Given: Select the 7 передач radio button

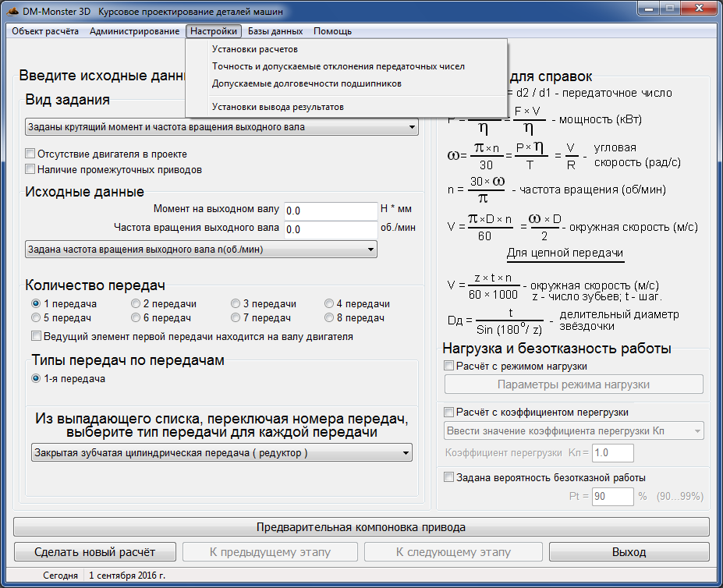Looking at the screenshot, I should click(236, 317).
